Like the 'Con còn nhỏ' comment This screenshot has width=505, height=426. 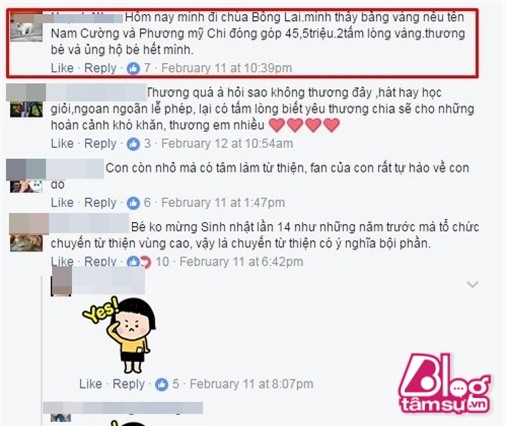[62, 203]
